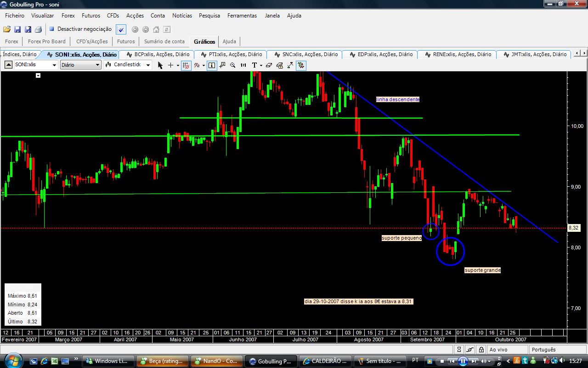Image resolution: width=588 pixels, height=368 pixels.
Task: Switch to the Forex section tab
Action: tap(11, 41)
